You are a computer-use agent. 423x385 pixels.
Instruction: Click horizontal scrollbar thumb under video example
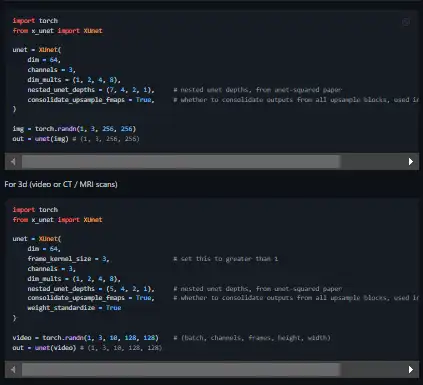(x=181, y=369)
